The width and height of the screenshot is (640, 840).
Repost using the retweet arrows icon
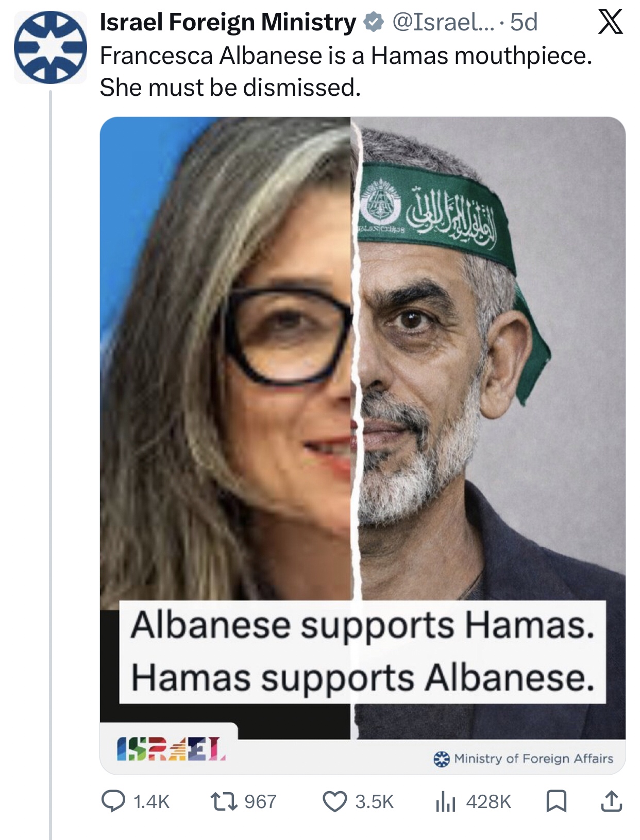(224, 801)
